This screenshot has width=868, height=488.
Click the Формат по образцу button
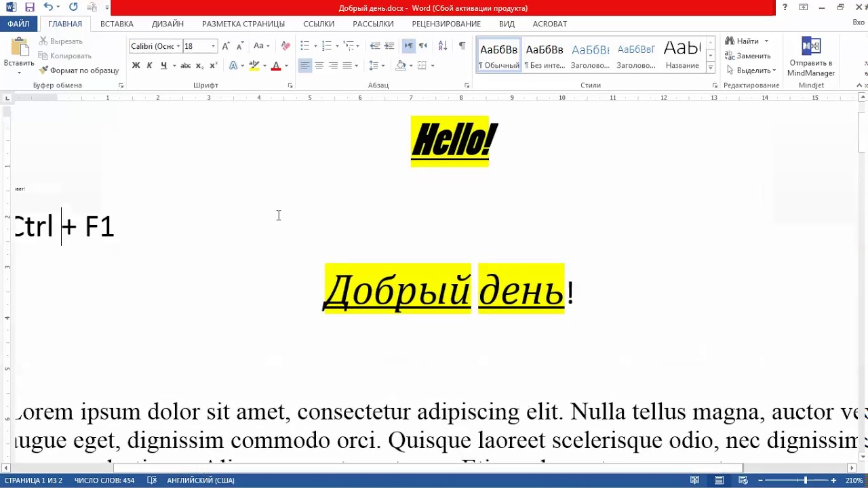click(79, 70)
